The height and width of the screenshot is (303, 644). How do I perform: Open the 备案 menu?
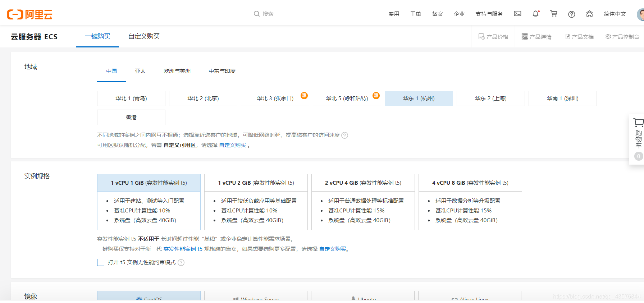point(437,14)
